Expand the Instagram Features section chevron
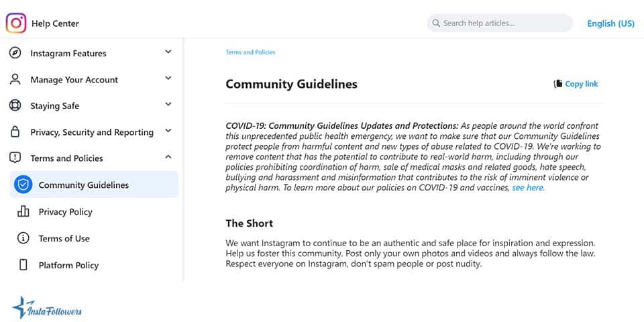This screenshot has height=322, width=644. pyautogui.click(x=168, y=52)
